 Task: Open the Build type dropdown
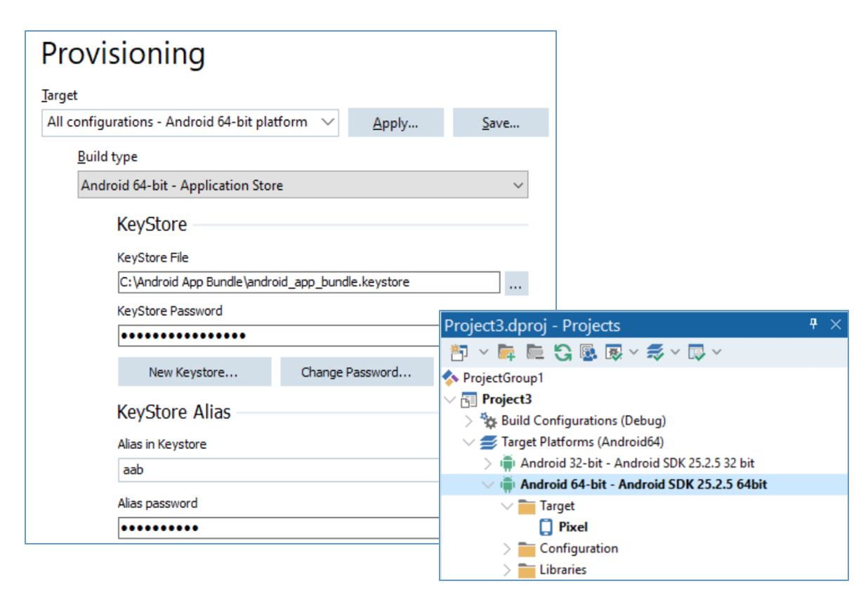click(x=303, y=186)
